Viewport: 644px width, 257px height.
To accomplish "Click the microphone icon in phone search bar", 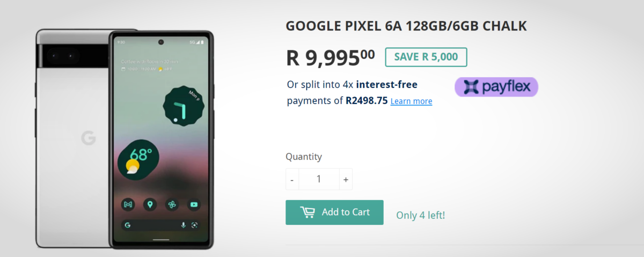I will [x=183, y=225].
